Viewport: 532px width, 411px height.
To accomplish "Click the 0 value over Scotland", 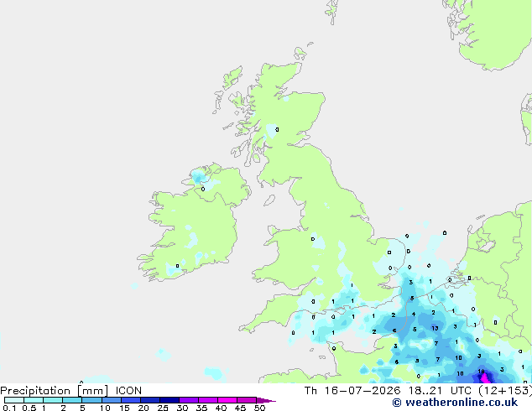I will click(277, 129).
